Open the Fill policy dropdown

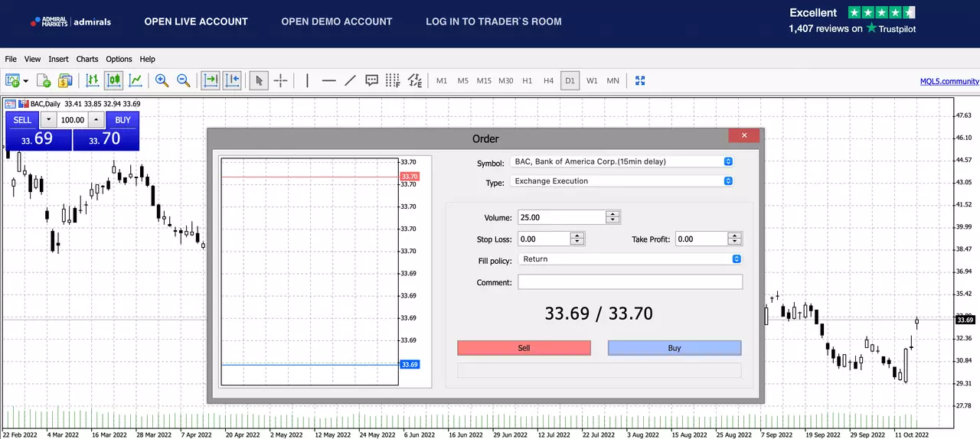point(630,259)
